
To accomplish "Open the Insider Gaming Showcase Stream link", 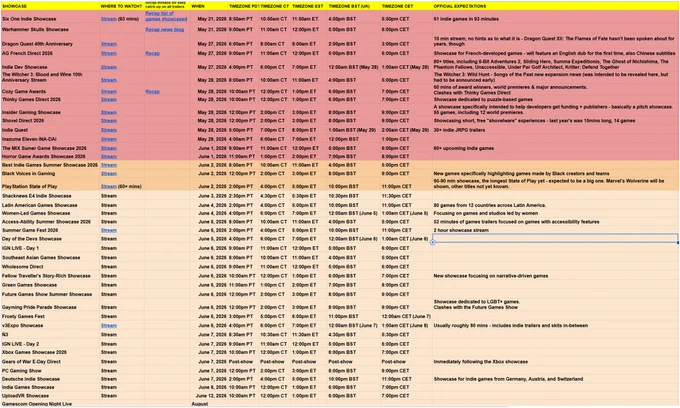I will pyautogui.click(x=108, y=112).
